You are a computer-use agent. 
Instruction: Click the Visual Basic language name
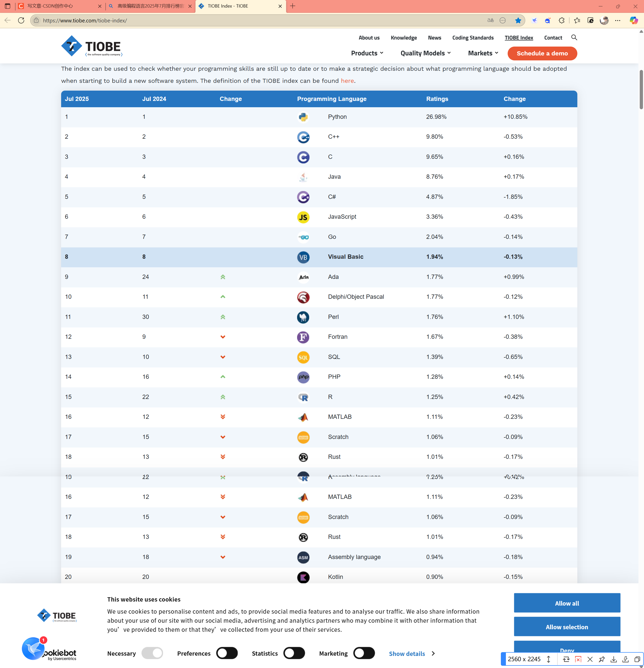pyautogui.click(x=346, y=257)
